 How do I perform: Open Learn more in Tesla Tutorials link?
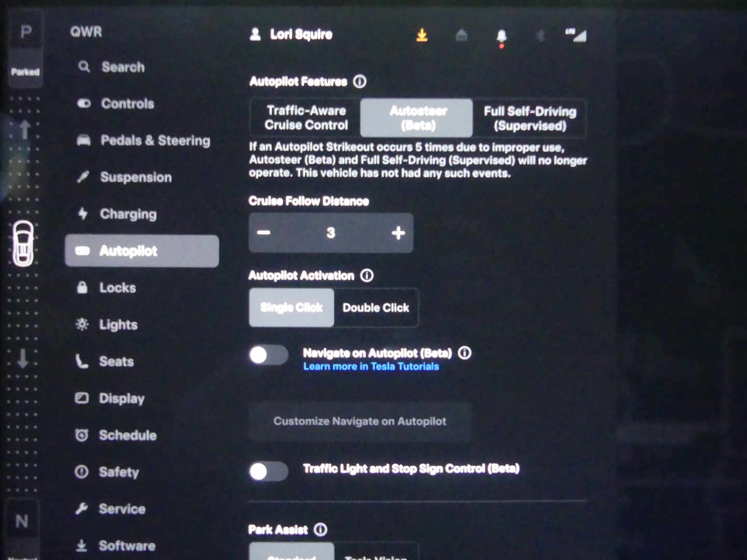(371, 367)
